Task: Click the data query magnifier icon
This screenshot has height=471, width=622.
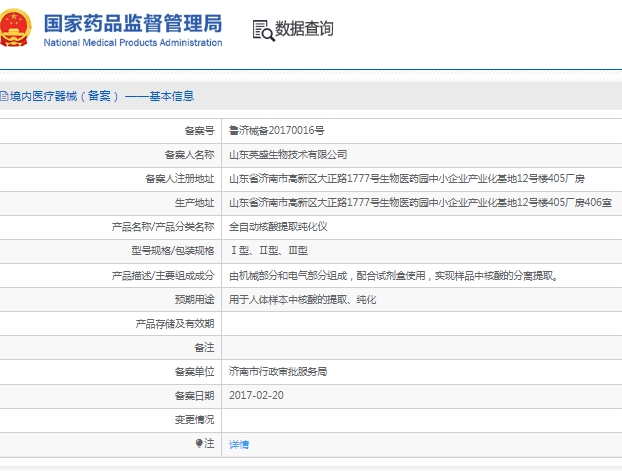Action: point(263,31)
